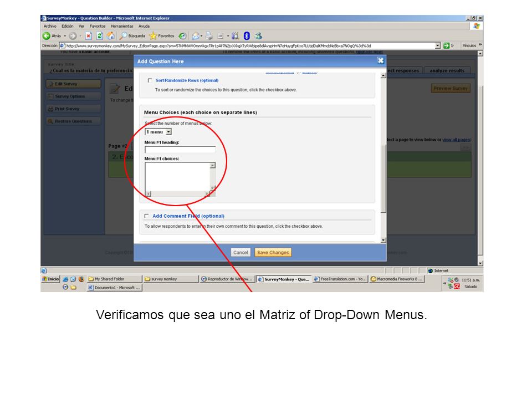The image size is (532, 399).
Task: Close the Add Question Here dialog
Action: coord(380,61)
